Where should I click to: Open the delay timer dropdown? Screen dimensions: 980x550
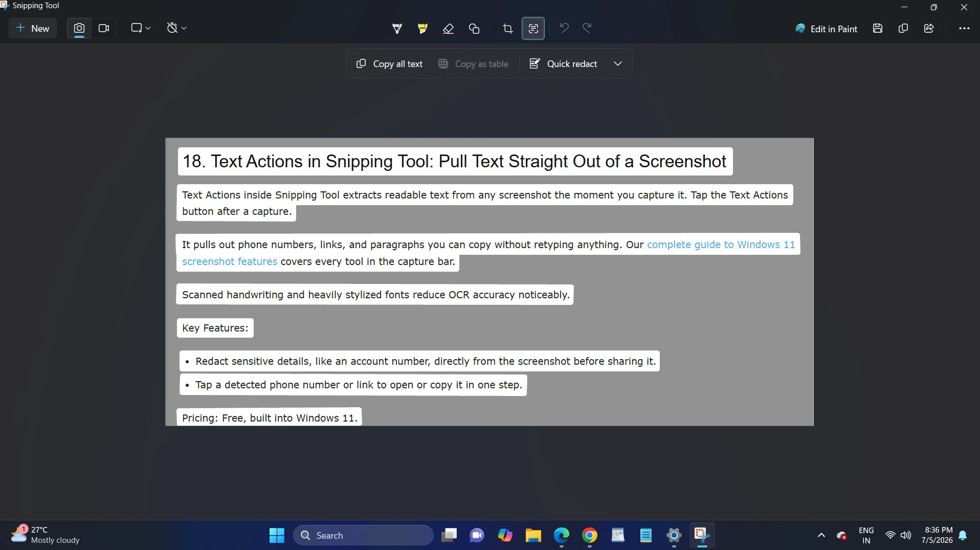[x=176, y=29]
